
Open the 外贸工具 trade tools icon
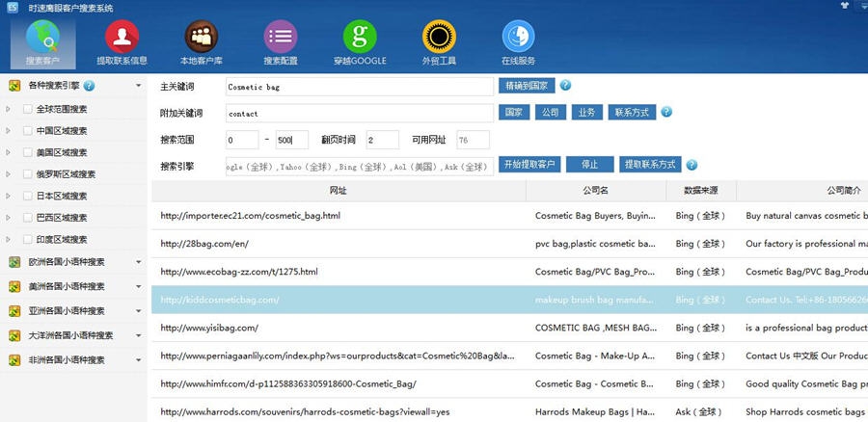(439, 40)
